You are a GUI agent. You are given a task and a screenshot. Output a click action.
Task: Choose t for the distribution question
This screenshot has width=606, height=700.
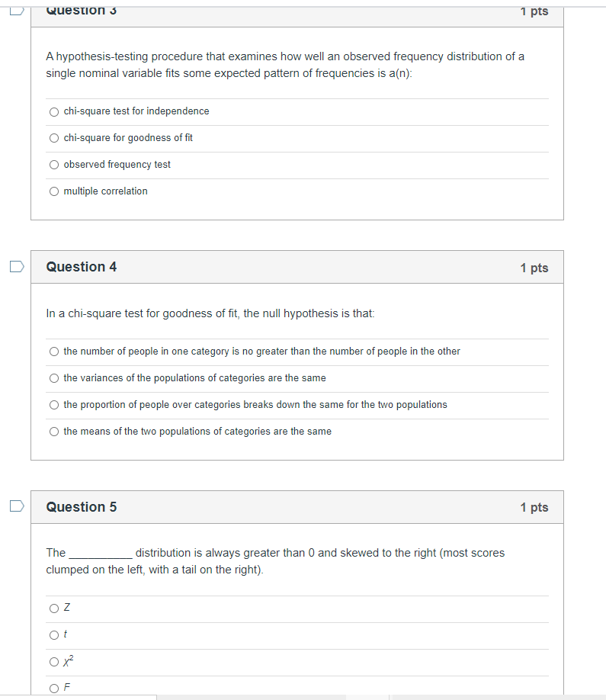54,634
